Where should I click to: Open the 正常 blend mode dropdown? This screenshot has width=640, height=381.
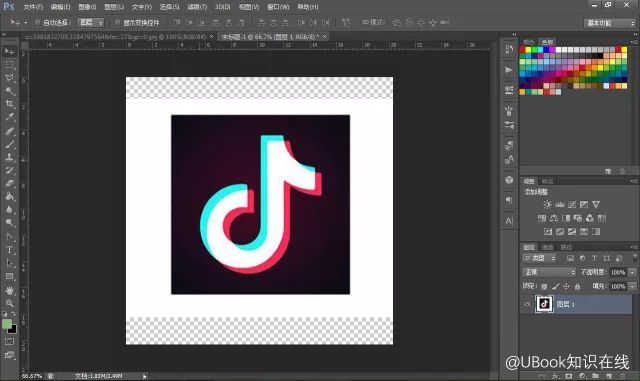[549, 272]
